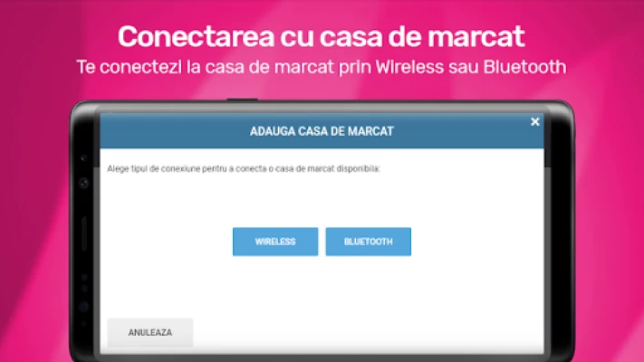This screenshot has width=644, height=362.
Task: Tap the lower sensor dots on phone bezel
Action: [84, 283]
